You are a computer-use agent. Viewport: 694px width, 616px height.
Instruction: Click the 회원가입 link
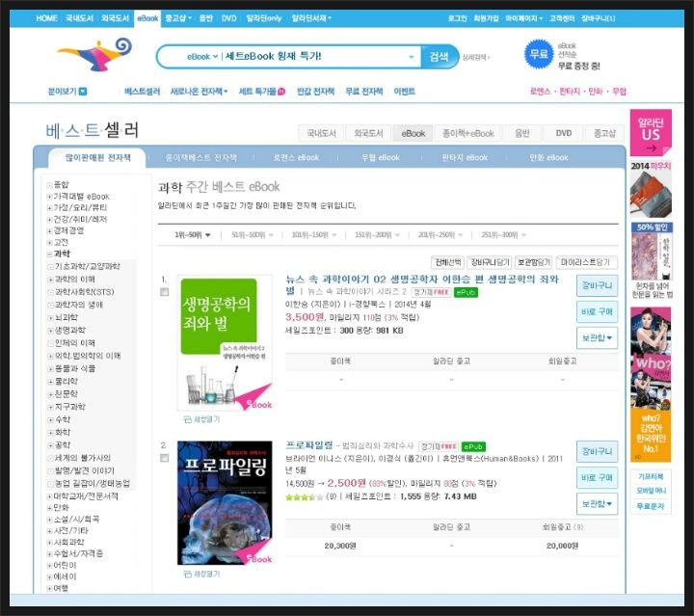click(x=486, y=18)
